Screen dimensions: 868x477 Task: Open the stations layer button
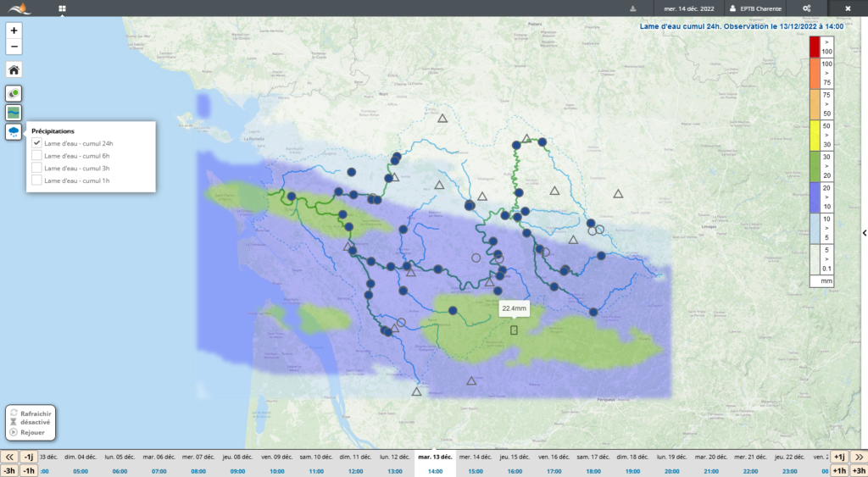pos(14,93)
